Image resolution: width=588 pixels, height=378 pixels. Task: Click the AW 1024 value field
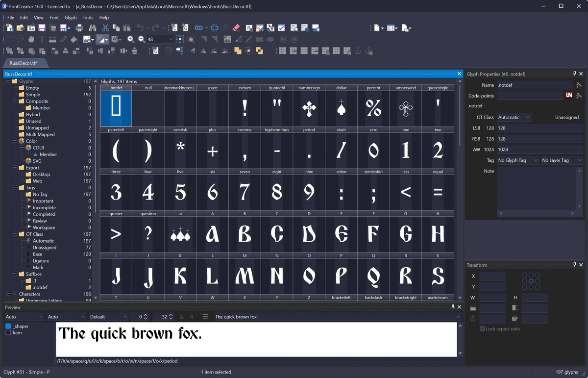tap(540, 150)
